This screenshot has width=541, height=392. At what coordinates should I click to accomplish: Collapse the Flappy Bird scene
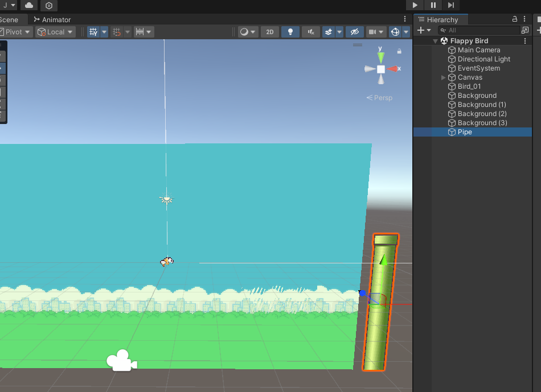click(x=436, y=41)
